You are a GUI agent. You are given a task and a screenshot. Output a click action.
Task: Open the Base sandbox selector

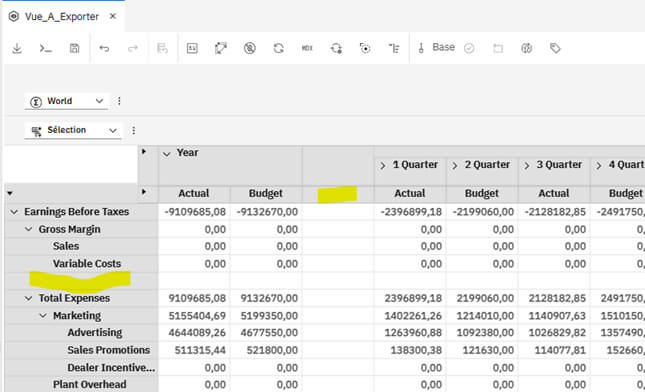pyautogui.click(x=443, y=47)
